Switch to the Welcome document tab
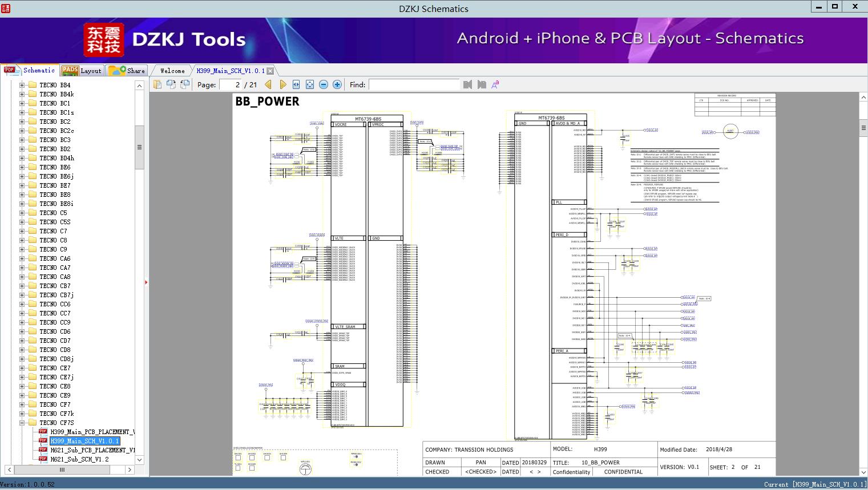Viewport: 868px width, 490px height. [172, 71]
